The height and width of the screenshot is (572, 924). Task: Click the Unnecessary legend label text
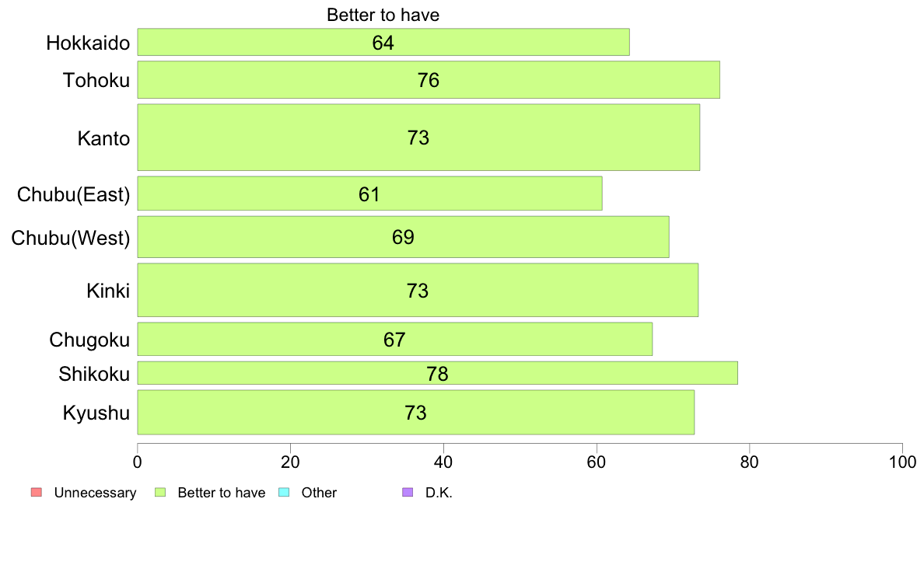(x=95, y=493)
